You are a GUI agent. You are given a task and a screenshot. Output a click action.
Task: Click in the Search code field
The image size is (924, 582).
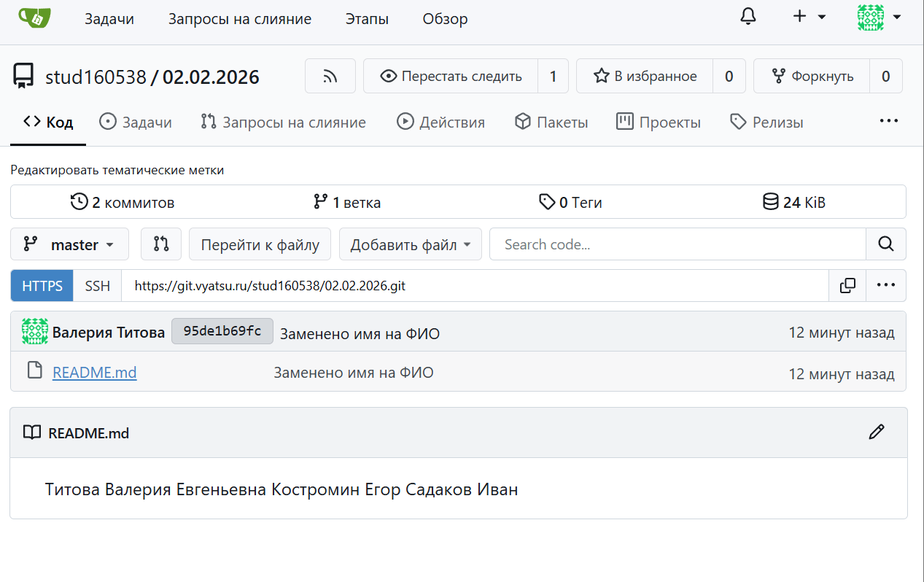coord(677,244)
